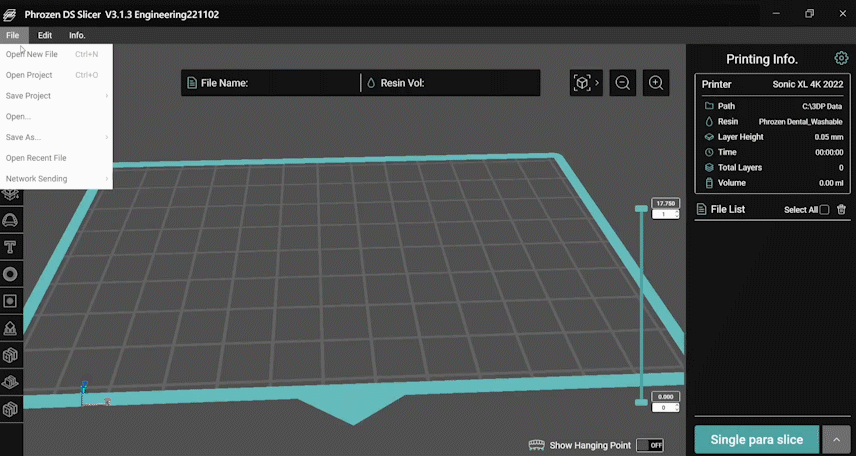
Task: Tick the Select All checkbox
Action: coord(824,209)
